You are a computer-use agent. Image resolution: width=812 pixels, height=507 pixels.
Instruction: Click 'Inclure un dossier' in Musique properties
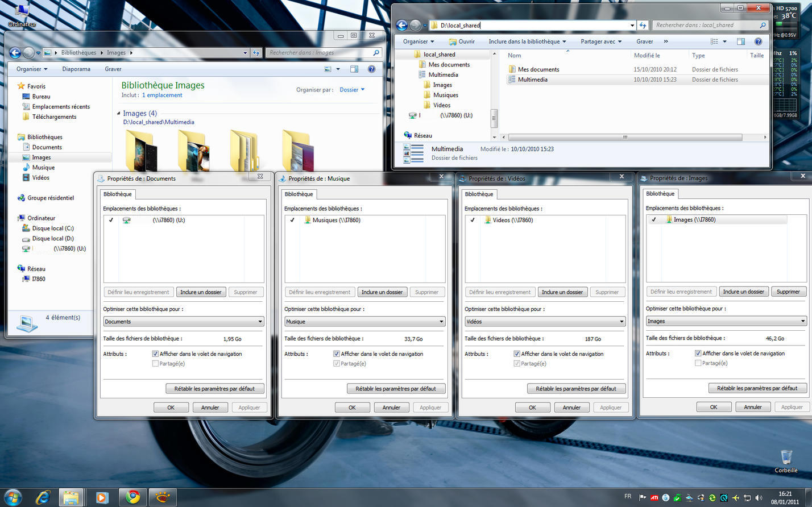click(x=382, y=292)
